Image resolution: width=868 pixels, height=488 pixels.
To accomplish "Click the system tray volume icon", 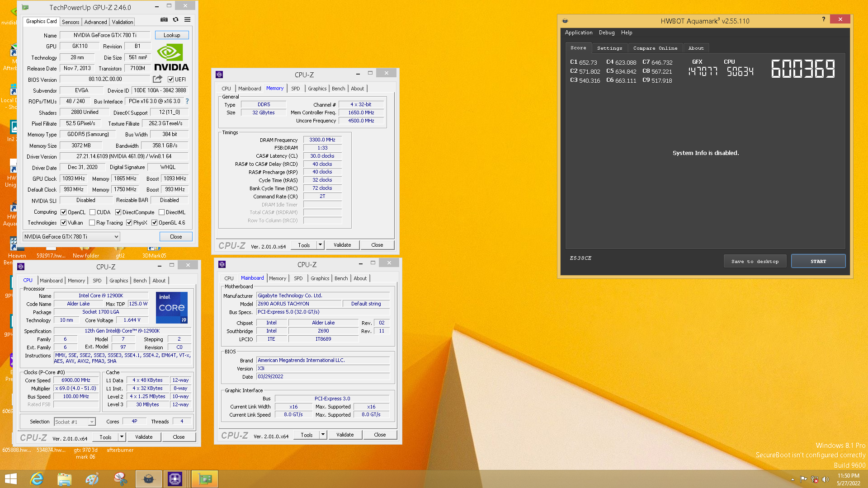I will click(x=826, y=479).
